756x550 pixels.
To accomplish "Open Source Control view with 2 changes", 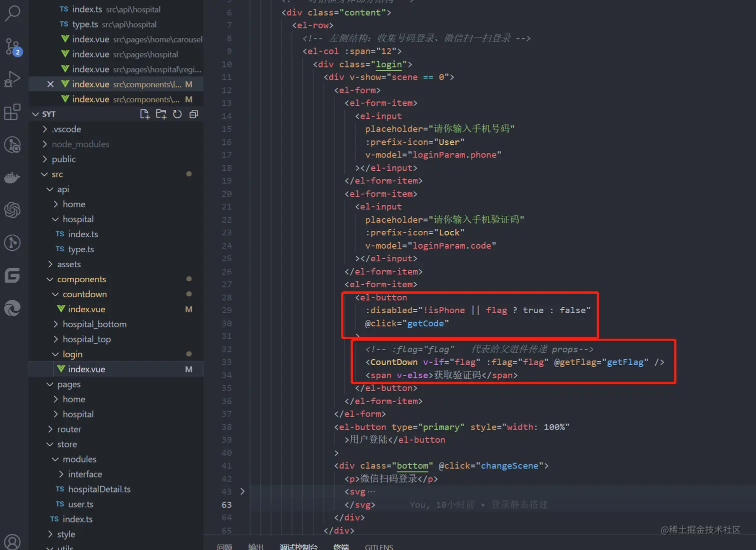I will (x=12, y=46).
